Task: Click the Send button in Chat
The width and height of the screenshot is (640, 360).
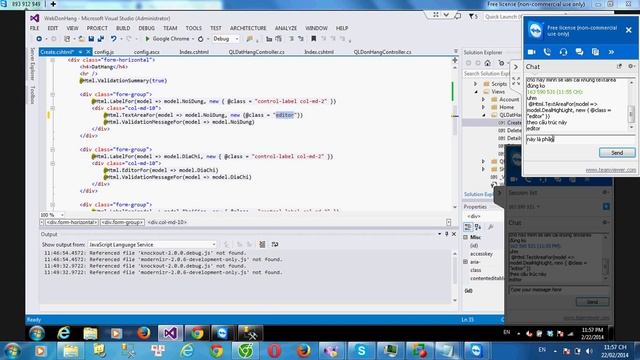Action: click(x=617, y=153)
